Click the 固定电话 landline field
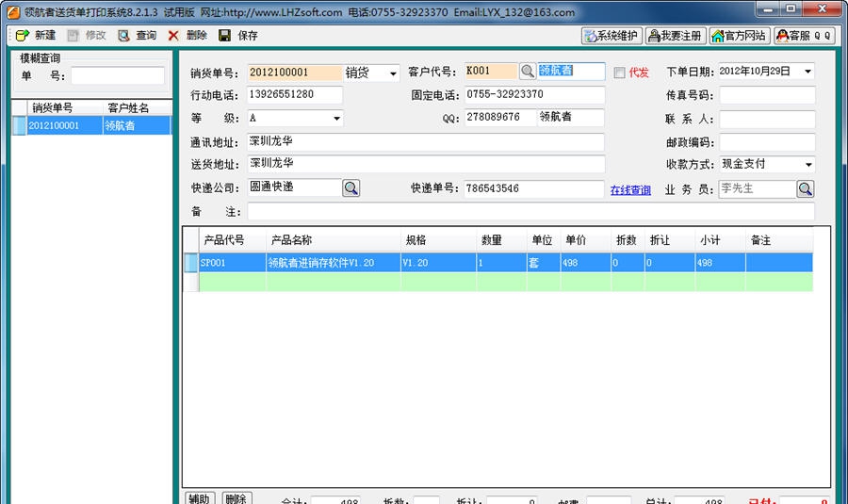 click(x=534, y=94)
